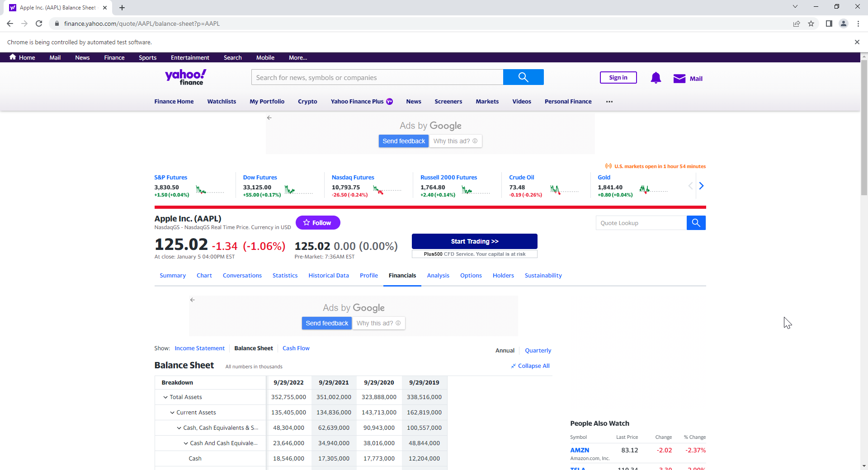Open Gold ticker link
868x470 pixels.
click(x=604, y=177)
